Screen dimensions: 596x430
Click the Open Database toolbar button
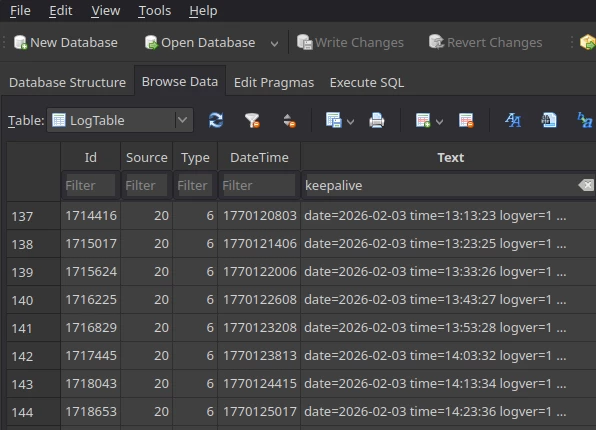pyautogui.click(x=200, y=42)
